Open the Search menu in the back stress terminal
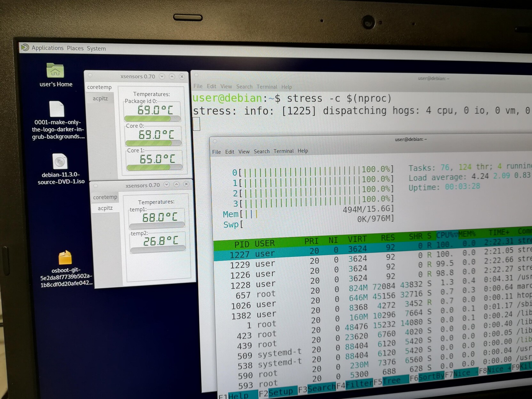The width and height of the screenshot is (532, 399). pyautogui.click(x=244, y=87)
